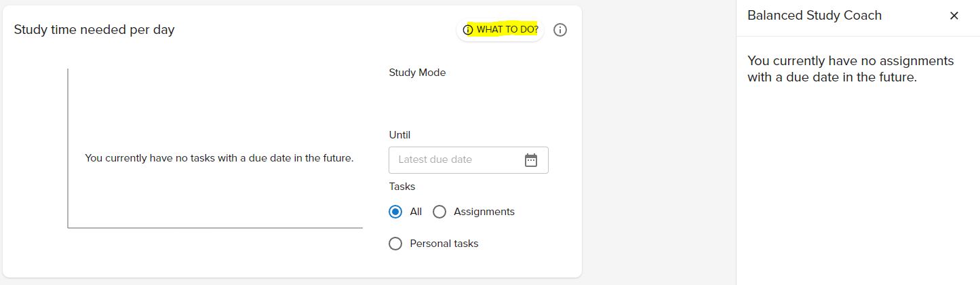Open the circled info icon beside WHAT TO DO?
This screenshot has height=285, width=980.
click(x=560, y=30)
